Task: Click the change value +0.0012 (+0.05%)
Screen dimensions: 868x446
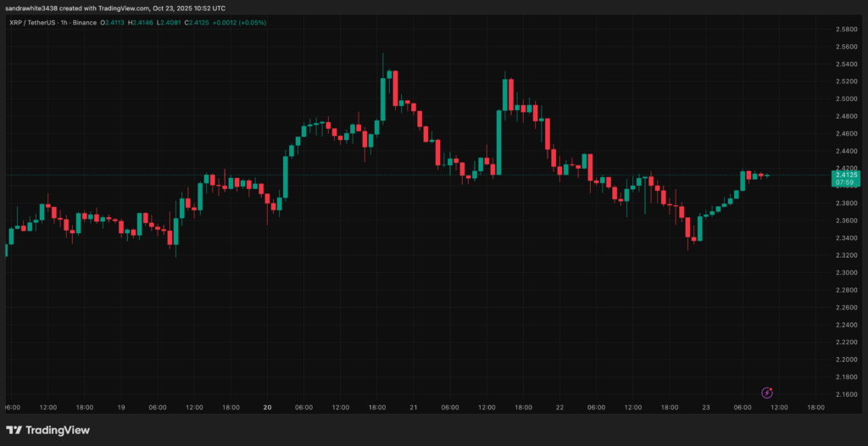Action: pyautogui.click(x=239, y=23)
